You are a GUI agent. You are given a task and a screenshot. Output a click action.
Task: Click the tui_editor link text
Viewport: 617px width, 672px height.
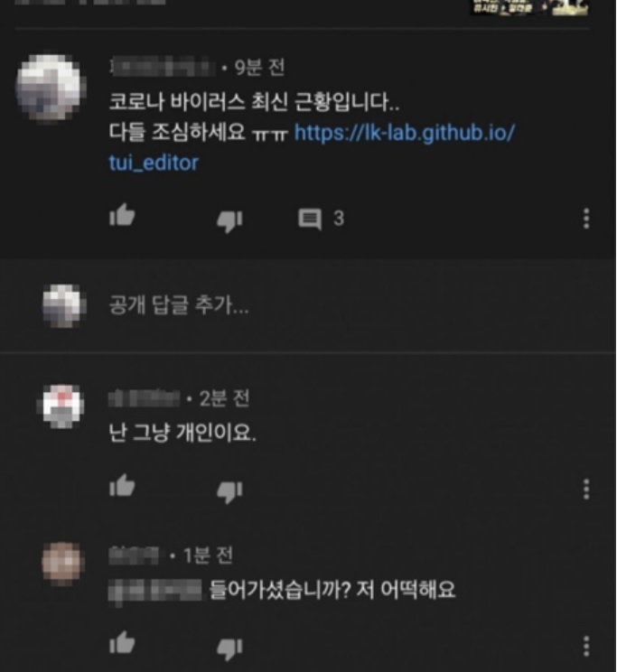point(154,163)
